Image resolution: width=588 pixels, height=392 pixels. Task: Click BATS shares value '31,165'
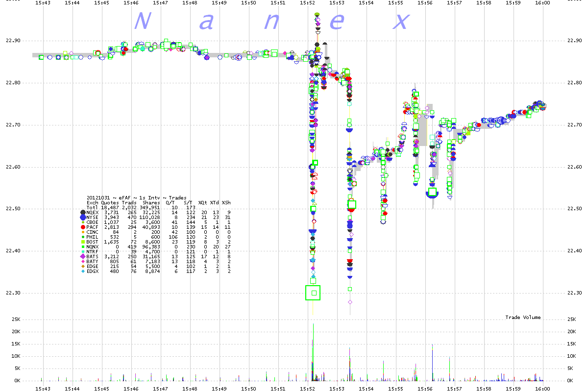click(151, 257)
